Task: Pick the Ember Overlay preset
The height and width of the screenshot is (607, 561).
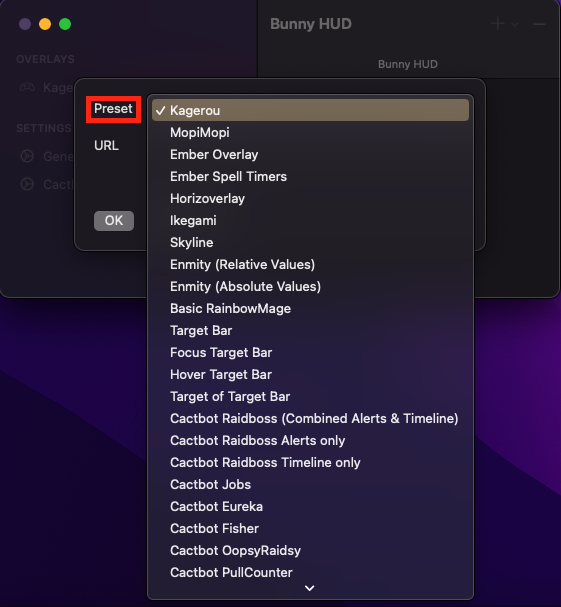Action: point(310,154)
